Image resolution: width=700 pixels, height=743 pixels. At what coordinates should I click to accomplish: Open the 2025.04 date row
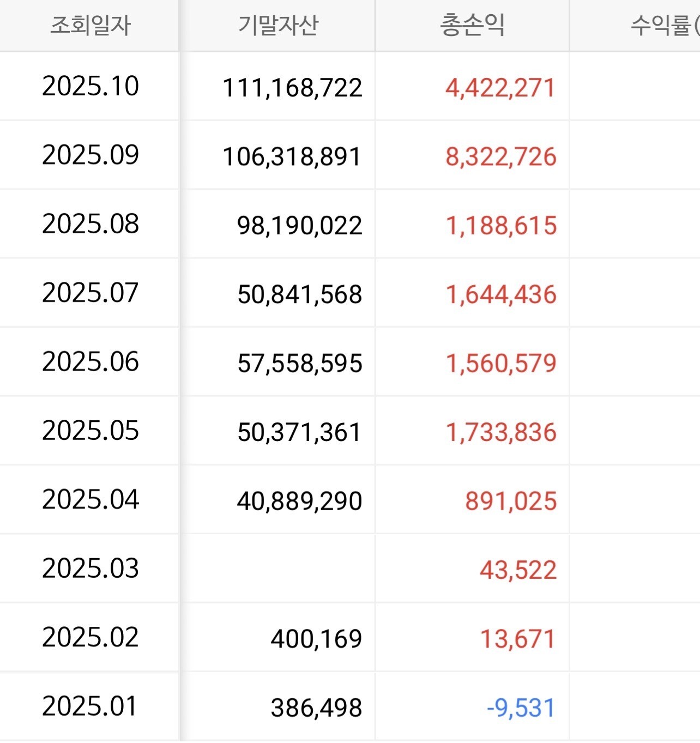click(x=90, y=499)
